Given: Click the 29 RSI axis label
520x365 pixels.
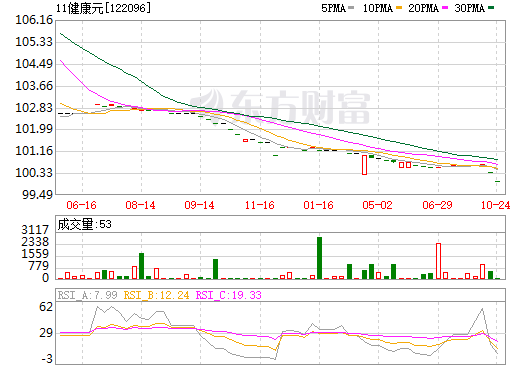Looking at the screenshot, I should [x=46, y=333].
